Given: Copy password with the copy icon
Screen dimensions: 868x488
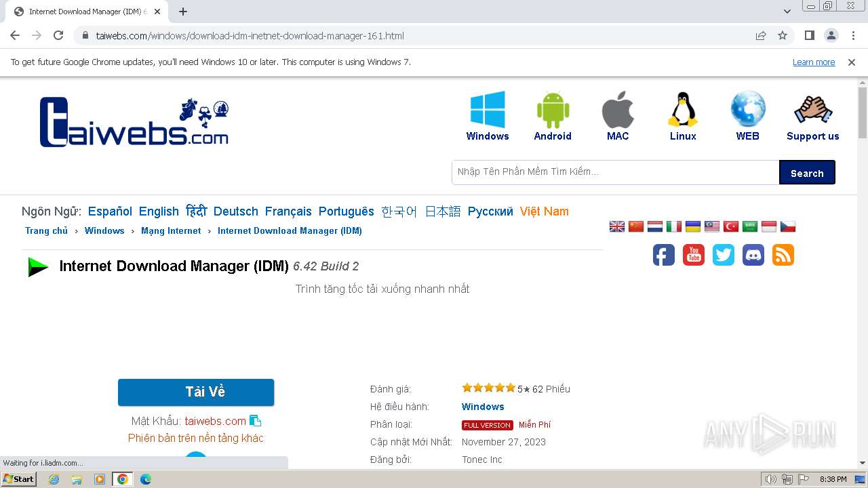Looking at the screenshot, I should (256, 421).
